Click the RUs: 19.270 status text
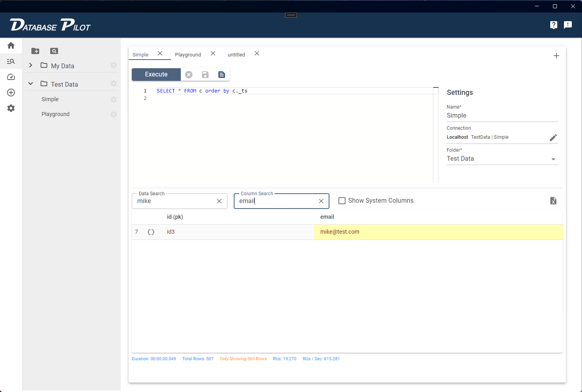The image size is (582, 392). pos(285,359)
